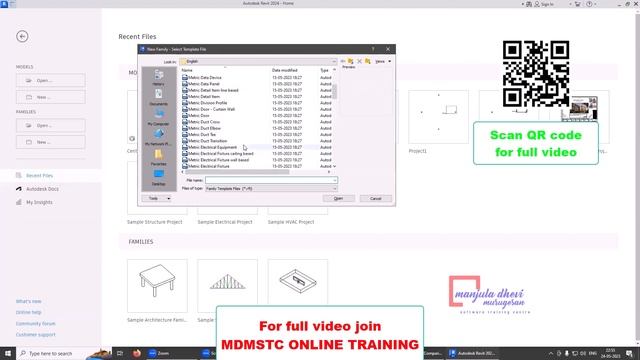Click New under Models section
640x360 pixels.
coord(51,97)
